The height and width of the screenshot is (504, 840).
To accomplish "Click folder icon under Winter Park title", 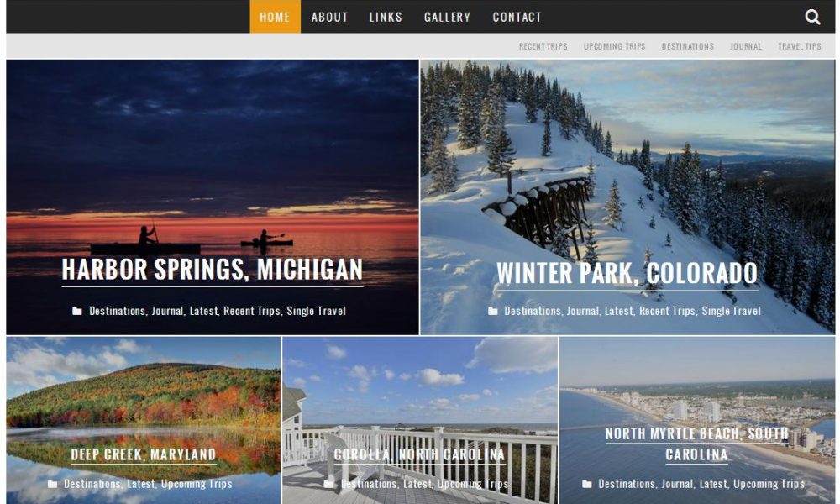I will [492, 311].
